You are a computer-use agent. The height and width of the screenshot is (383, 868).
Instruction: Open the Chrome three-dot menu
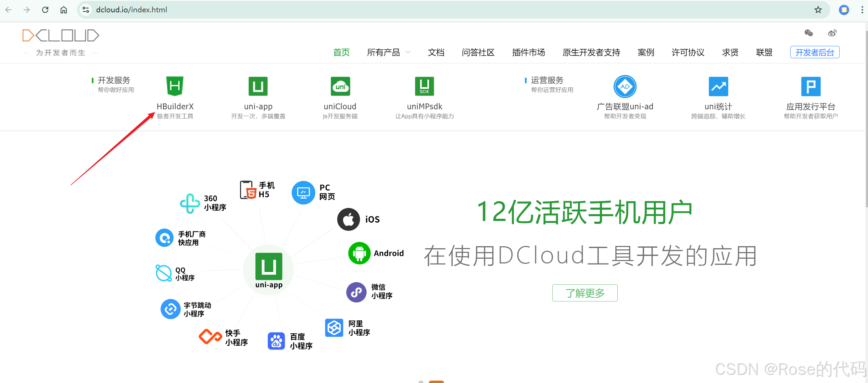pyautogui.click(x=862, y=10)
